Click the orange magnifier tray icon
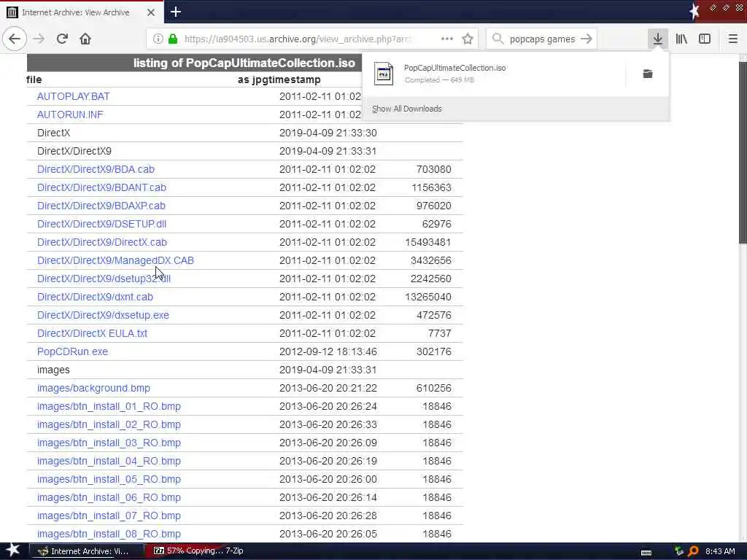 tap(693, 551)
